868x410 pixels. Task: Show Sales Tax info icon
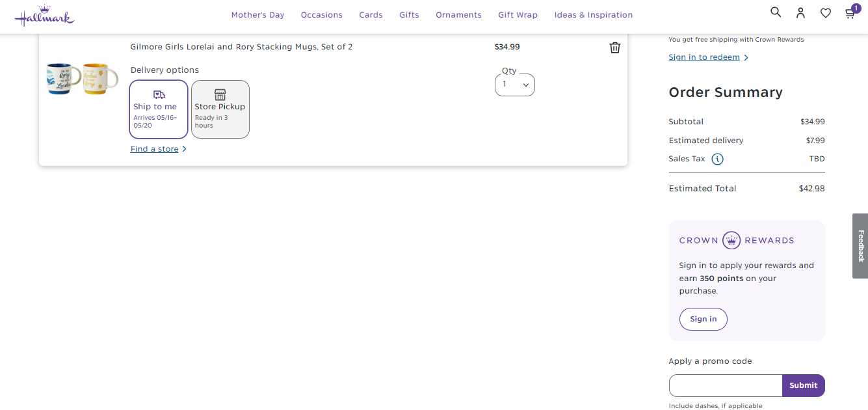(717, 159)
